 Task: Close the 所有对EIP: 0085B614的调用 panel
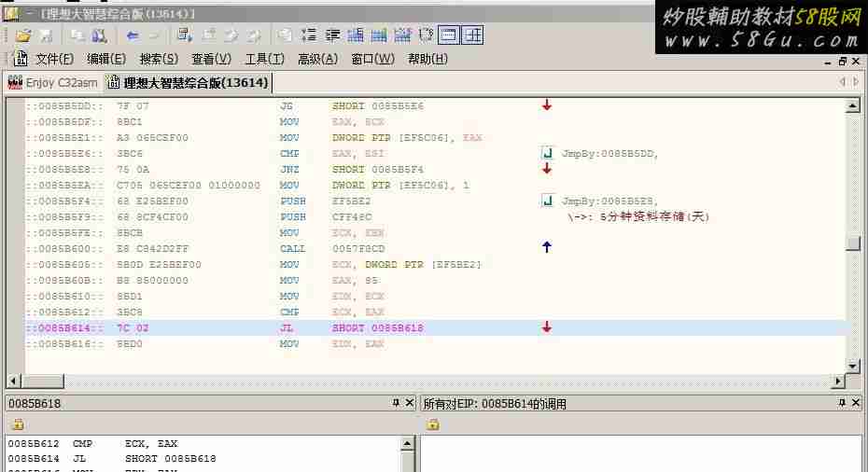click(x=856, y=403)
